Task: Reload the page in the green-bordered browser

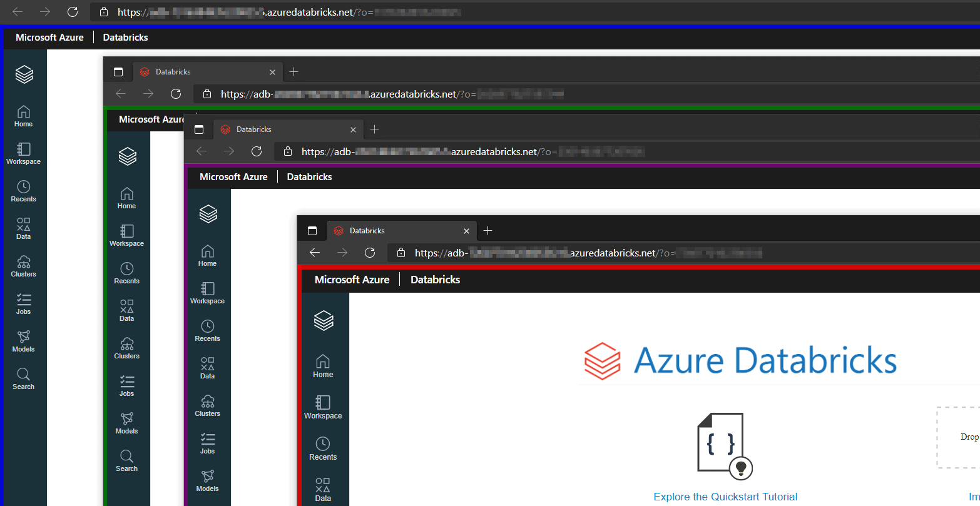Action: point(176,94)
